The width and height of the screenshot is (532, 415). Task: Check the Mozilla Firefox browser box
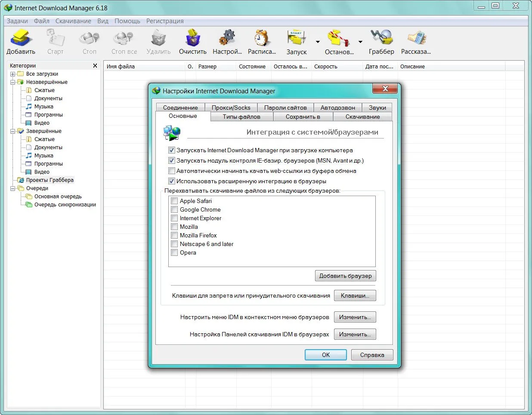point(174,235)
